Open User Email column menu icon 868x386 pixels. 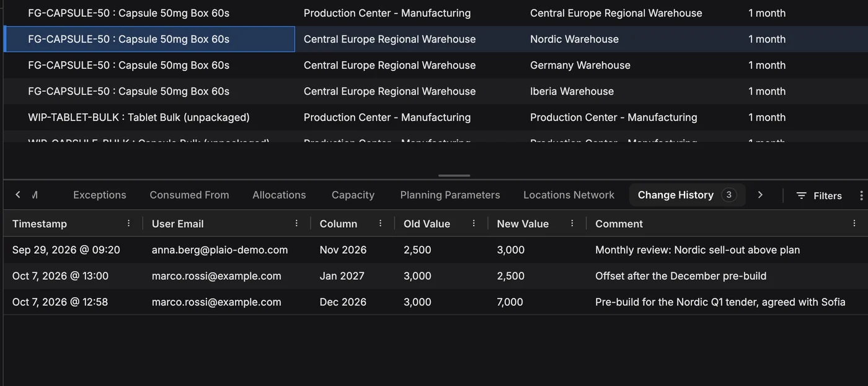tap(296, 223)
